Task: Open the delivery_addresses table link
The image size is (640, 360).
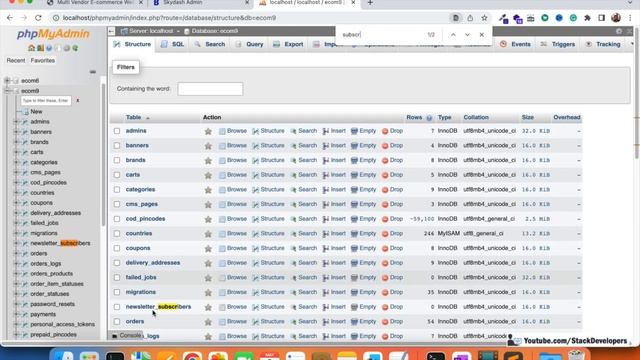Action: (153, 263)
